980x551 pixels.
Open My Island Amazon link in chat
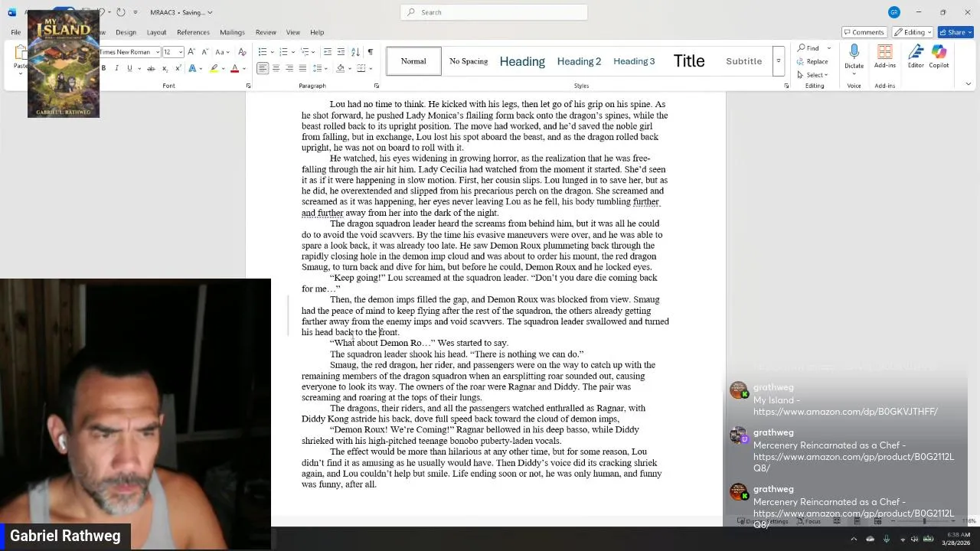pos(845,412)
